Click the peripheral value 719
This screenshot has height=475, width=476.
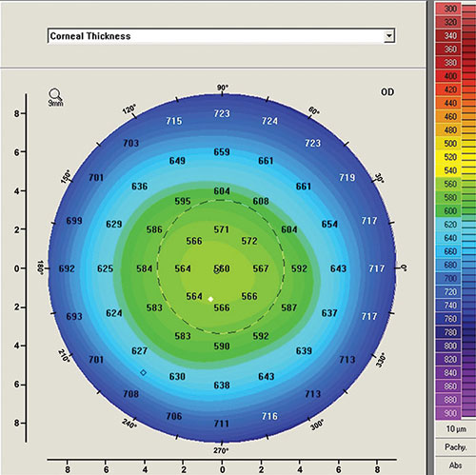click(347, 178)
